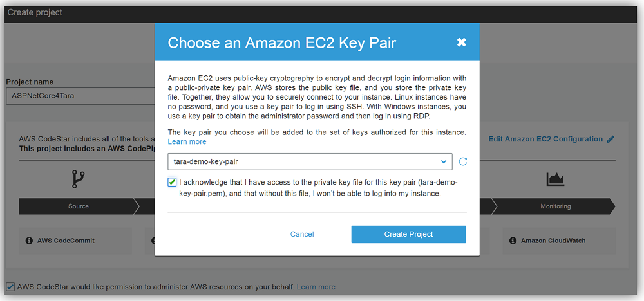Click the Source branch icon
644x301 pixels.
[78, 179]
